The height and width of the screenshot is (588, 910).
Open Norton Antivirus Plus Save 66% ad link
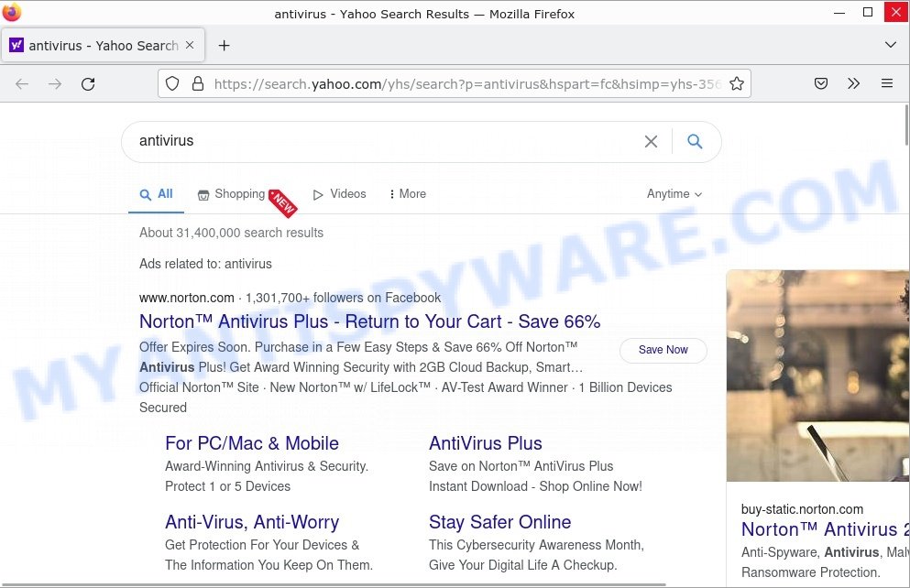click(x=369, y=321)
